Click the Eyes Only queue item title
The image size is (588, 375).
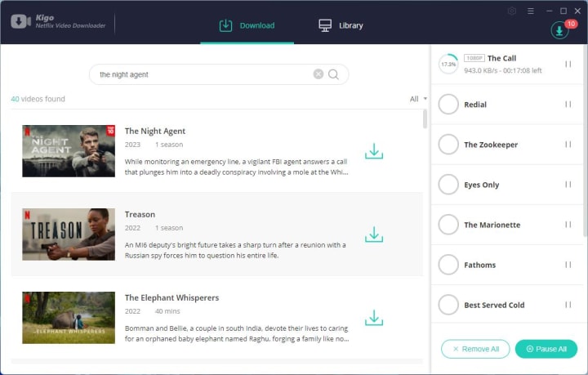point(482,185)
